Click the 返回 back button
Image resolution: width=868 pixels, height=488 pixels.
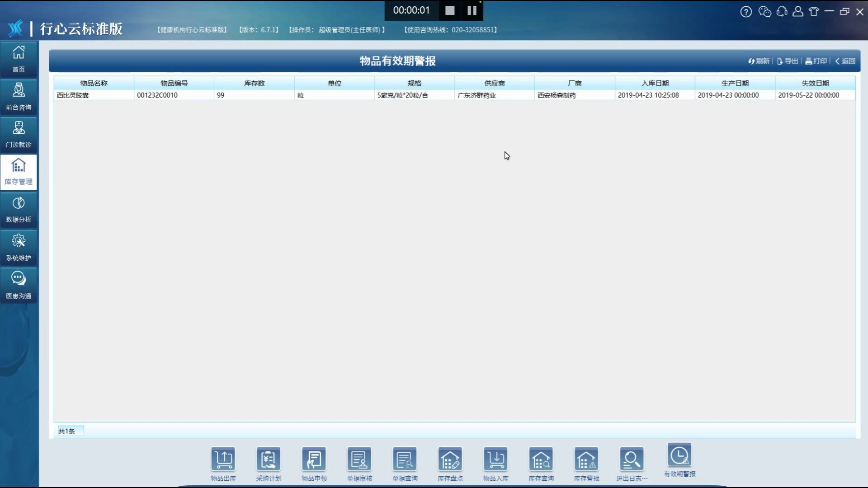(845, 61)
